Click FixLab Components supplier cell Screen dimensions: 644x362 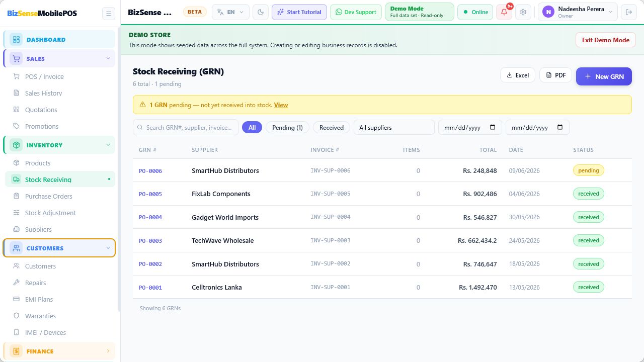pyautogui.click(x=221, y=194)
